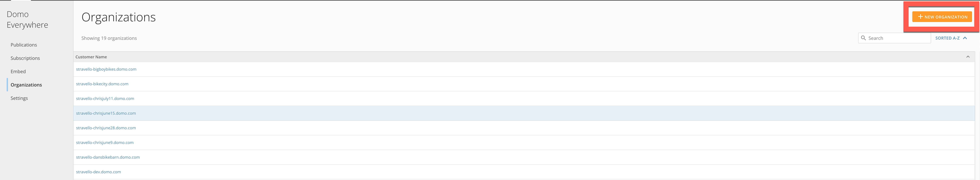Screen dimensions: 980x180
Task: Click the upward chevron next to SORTED A-Z
Action: tap(965, 38)
